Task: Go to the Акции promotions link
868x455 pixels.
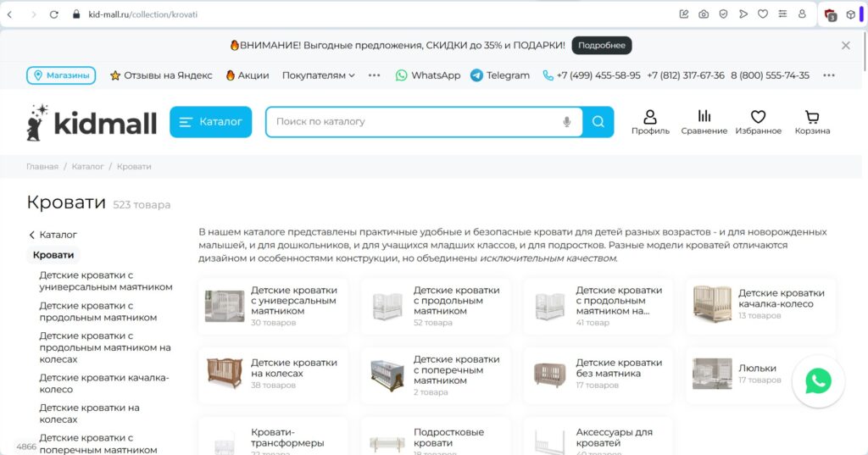Action: click(x=248, y=75)
